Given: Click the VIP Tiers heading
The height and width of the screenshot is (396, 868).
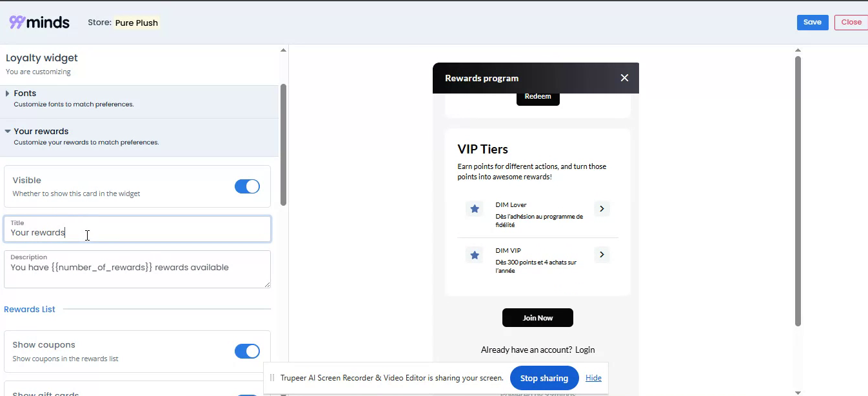Looking at the screenshot, I should [483, 149].
